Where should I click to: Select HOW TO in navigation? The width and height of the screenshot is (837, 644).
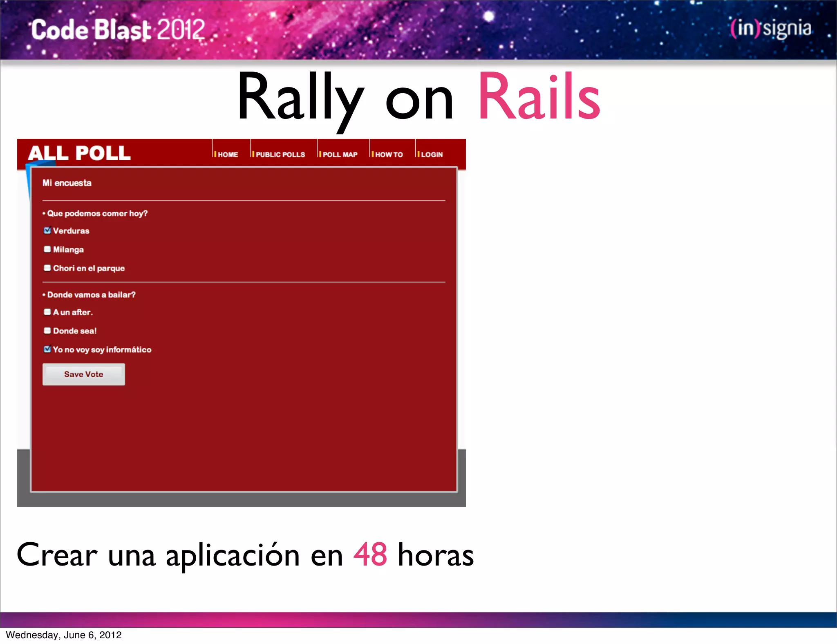(x=389, y=154)
